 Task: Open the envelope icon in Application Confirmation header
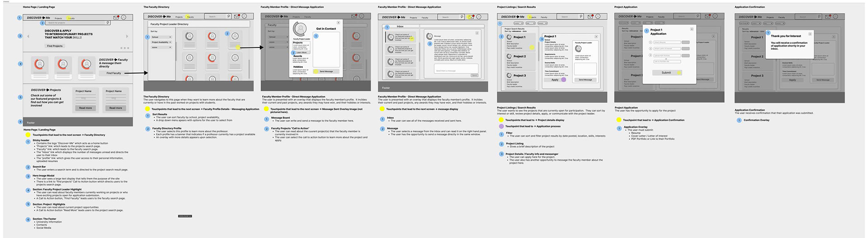click(x=827, y=17)
